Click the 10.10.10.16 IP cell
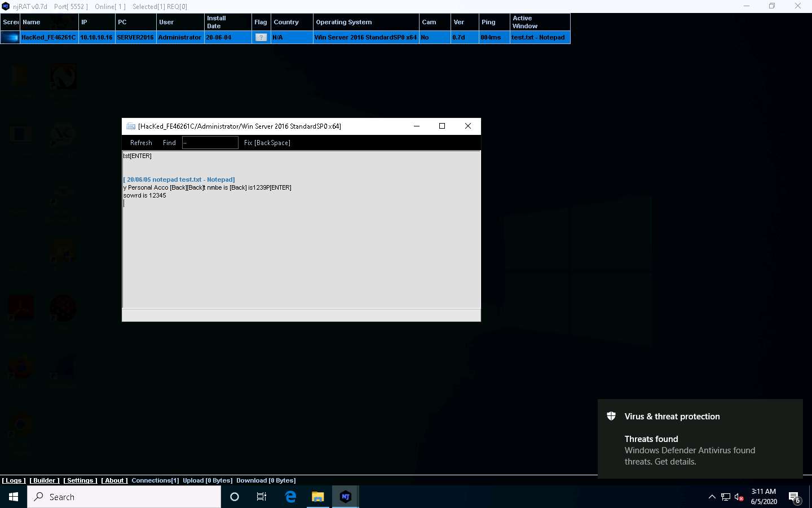This screenshot has height=508, width=812. point(96,37)
